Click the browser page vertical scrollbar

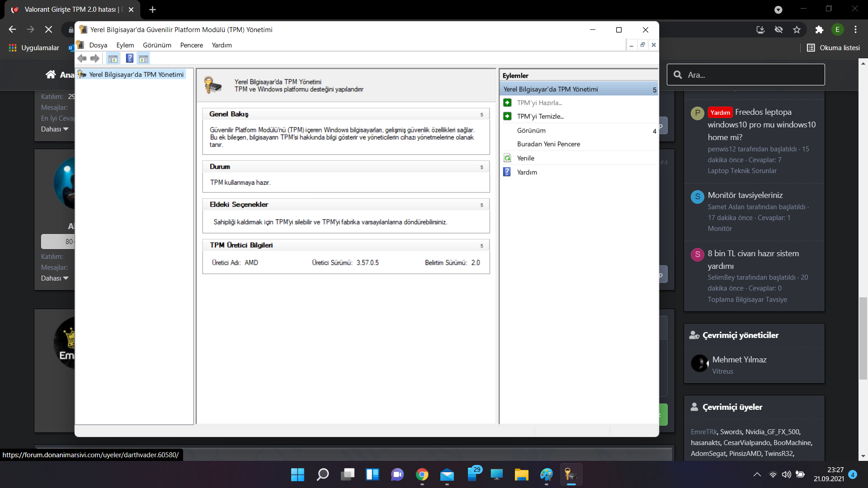tap(863, 339)
